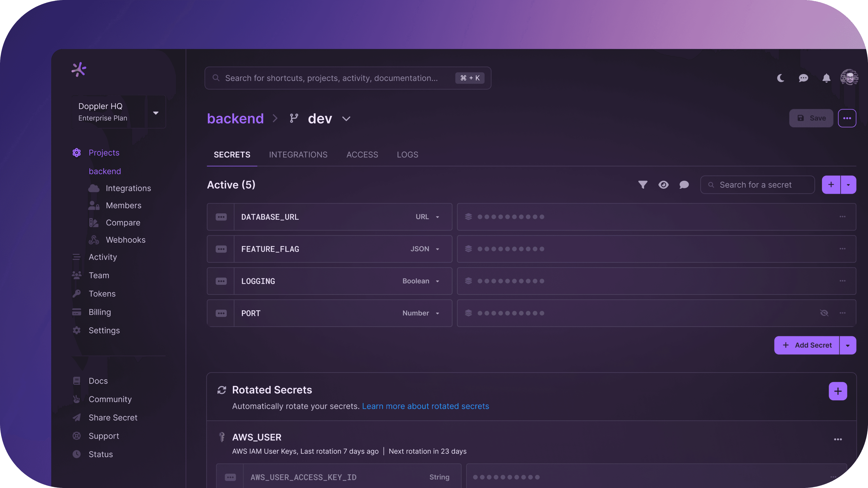Click the LOGGING secret name
This screenshot has height=488, width=868.
258,281
